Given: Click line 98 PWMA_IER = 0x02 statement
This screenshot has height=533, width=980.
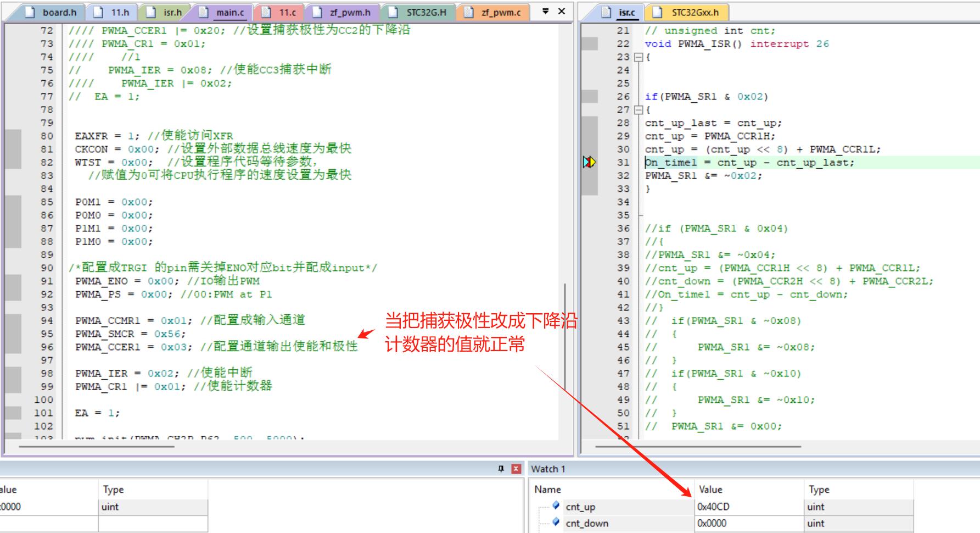Looking at the screenshot, I should point(127,373).
